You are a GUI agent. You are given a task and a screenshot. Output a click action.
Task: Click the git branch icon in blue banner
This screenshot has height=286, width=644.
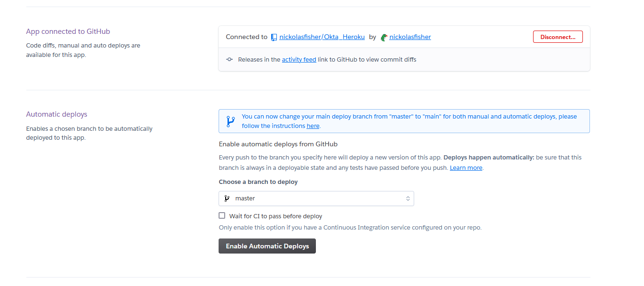tap(230, 121)
